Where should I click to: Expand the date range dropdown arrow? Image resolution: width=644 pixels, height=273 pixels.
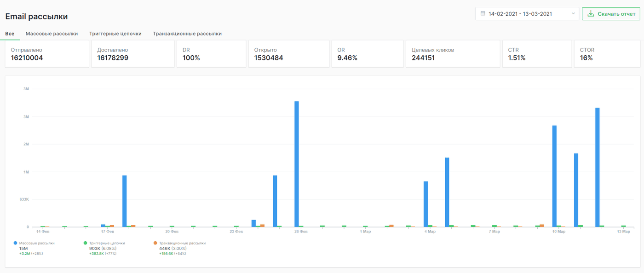click(573, 14)
